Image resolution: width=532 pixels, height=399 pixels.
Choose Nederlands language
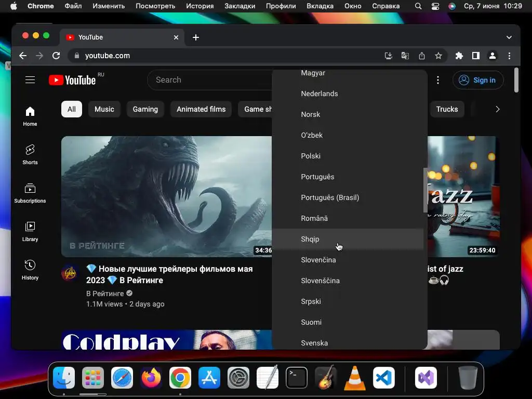click(x=348, y=94)
